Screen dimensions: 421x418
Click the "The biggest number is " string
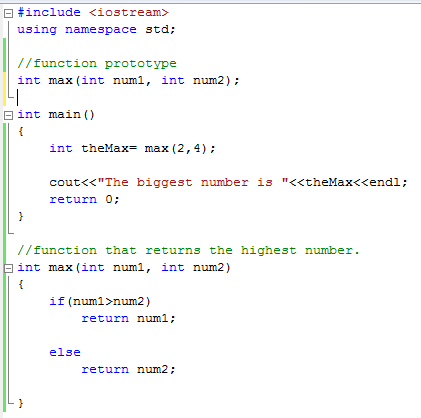[x=193, y=182]
